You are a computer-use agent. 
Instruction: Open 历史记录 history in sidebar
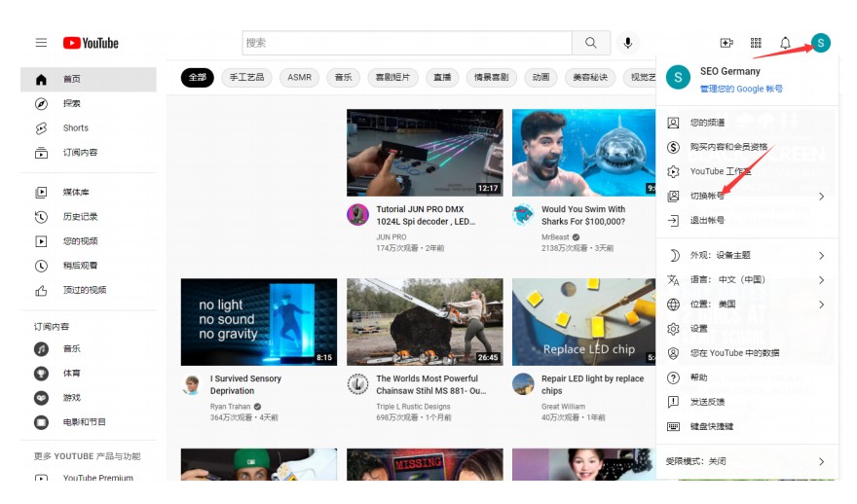(89, 217)
